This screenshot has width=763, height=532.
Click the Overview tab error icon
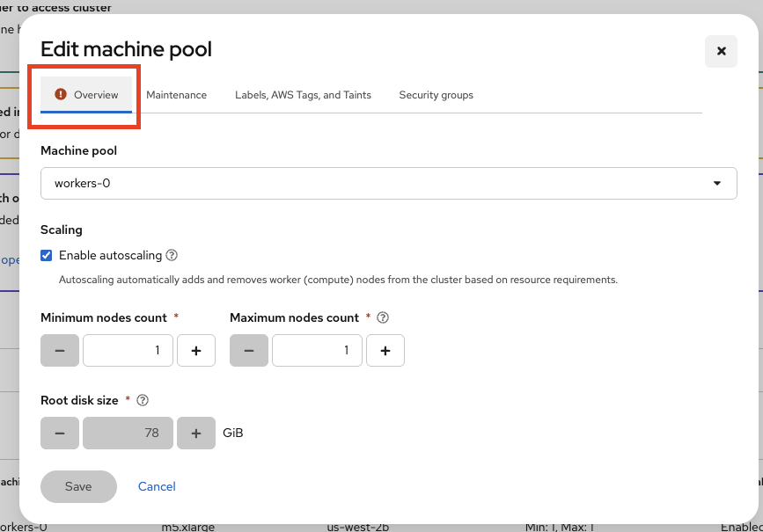tap(61, 94)
